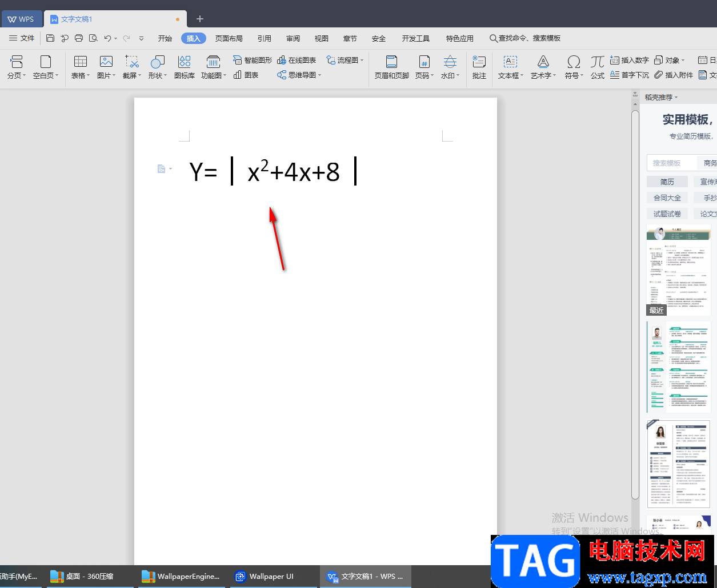Insert Smart Graphic (智能图形)
The height and width of the screenshot is (588, 717).
(253, 60)
